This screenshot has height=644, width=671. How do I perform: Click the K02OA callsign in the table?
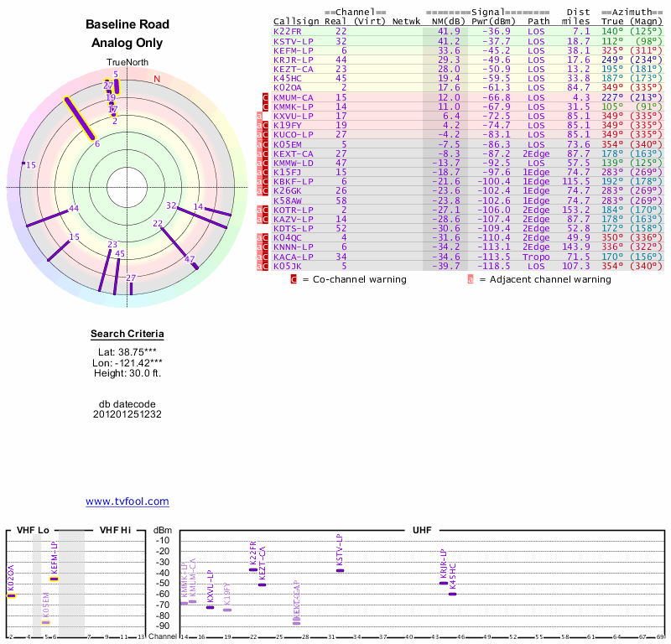(x=288, y=88)
